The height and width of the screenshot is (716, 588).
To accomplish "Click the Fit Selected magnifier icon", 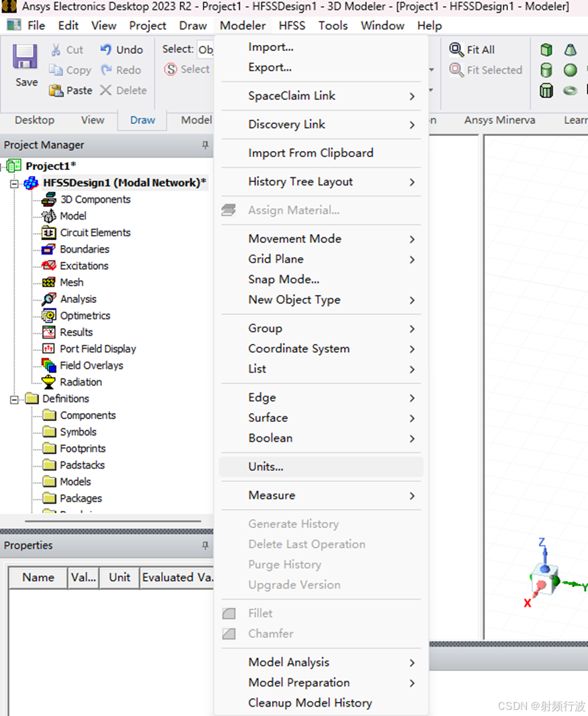I will [456, 70].
